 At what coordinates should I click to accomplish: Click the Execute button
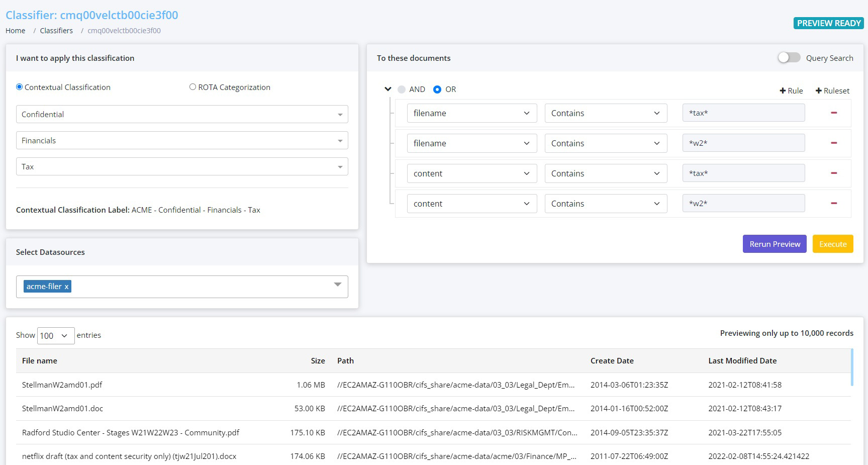tap(833, 244)
